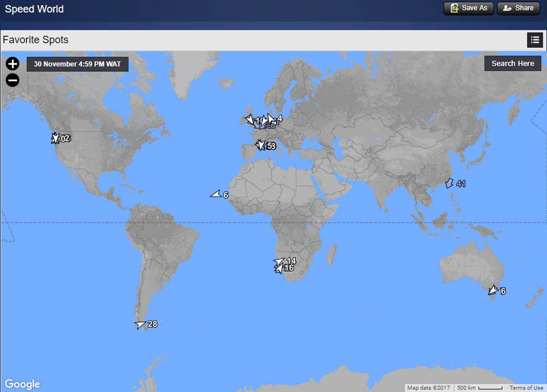Click the wind marker labeled 53 near Spain

[x=261, y=145]
